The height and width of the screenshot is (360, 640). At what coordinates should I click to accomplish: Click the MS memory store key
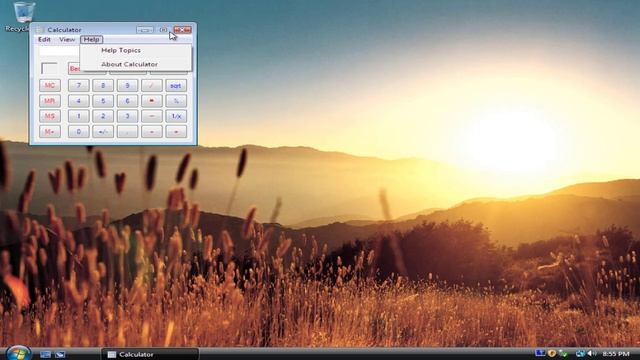click(x=50, y=116)
